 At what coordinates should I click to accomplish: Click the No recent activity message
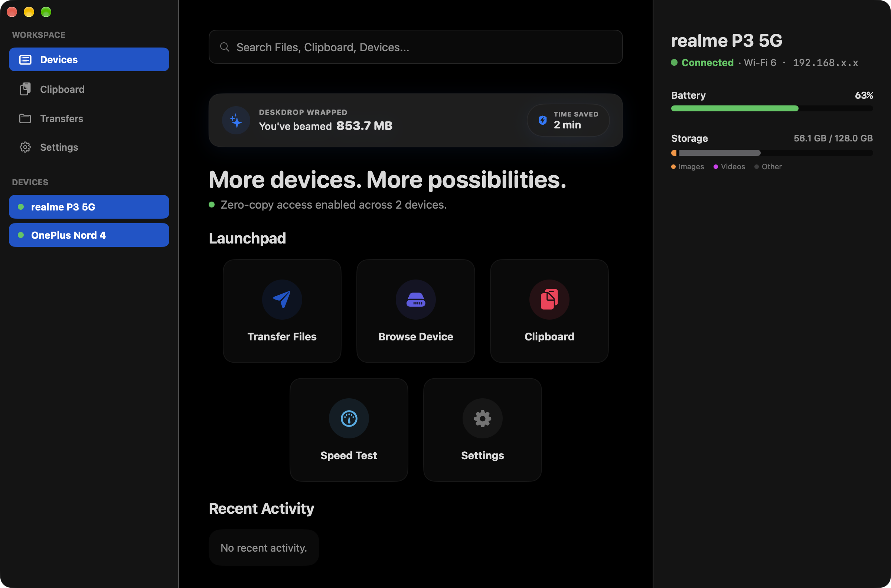(x=264, y=548)
